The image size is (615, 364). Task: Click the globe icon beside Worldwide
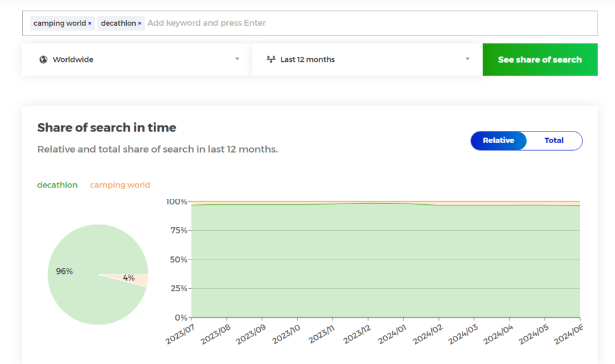coord(43,59)
